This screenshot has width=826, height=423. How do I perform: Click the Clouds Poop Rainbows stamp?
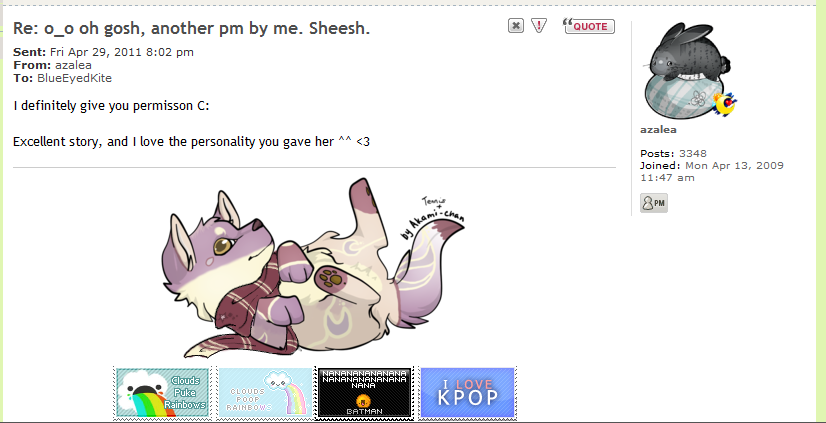pos(266,393)
